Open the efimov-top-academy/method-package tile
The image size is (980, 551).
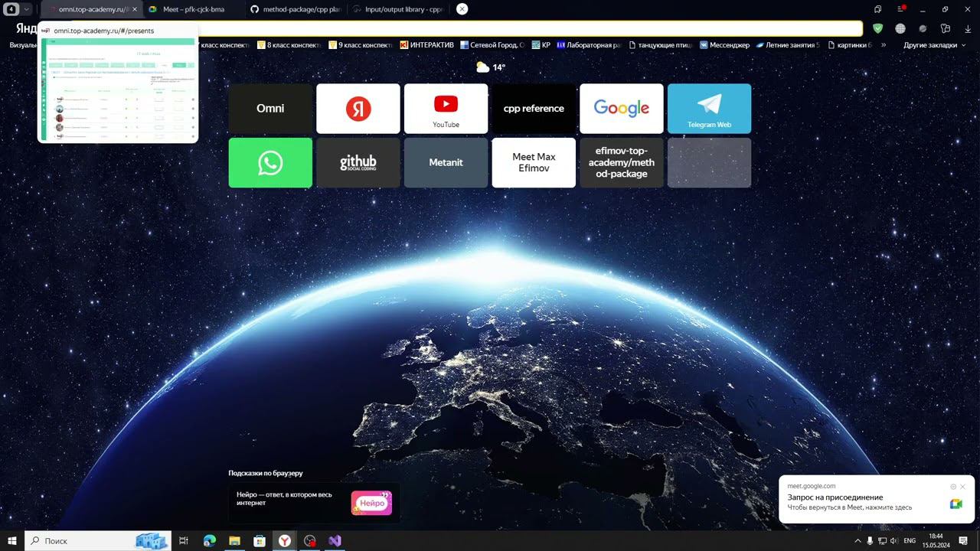coord(622,162)
